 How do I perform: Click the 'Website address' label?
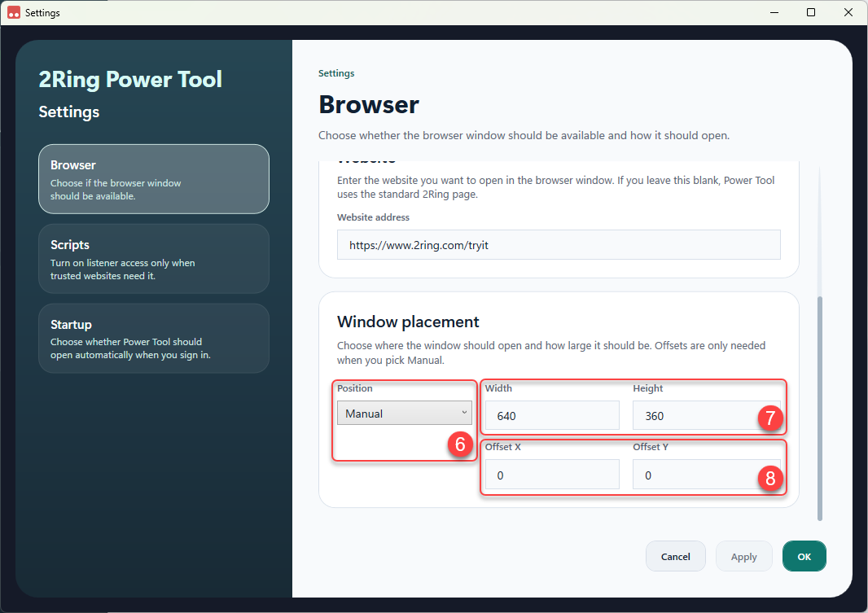[x=373, y=217]
